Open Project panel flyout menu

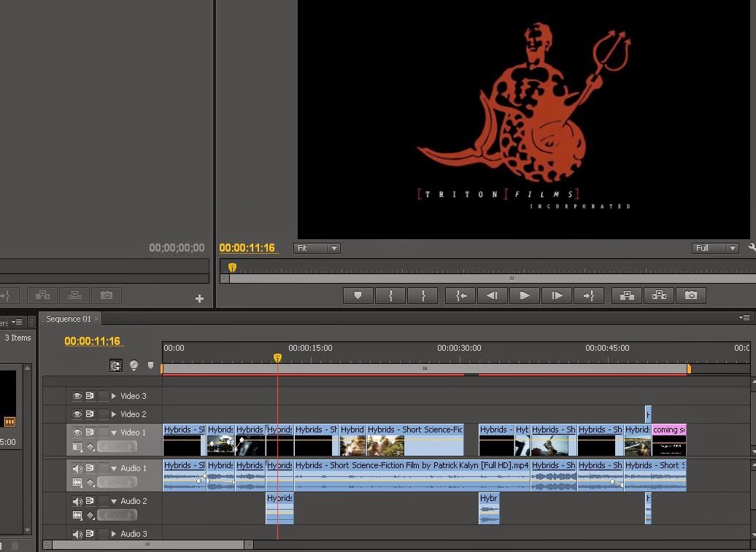coord(18,322)
